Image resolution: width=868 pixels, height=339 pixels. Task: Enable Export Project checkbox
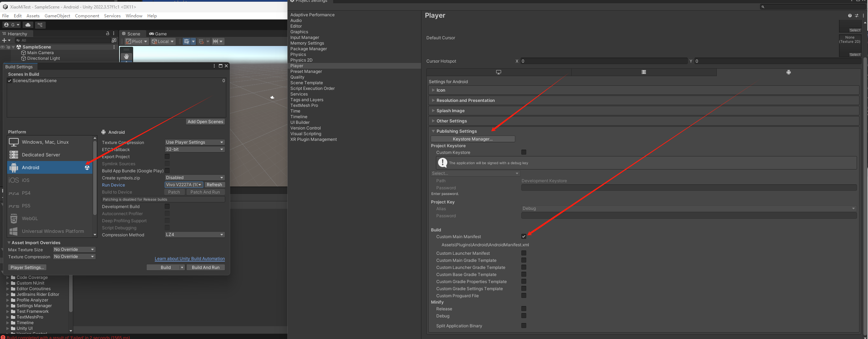tap(167, 156)
